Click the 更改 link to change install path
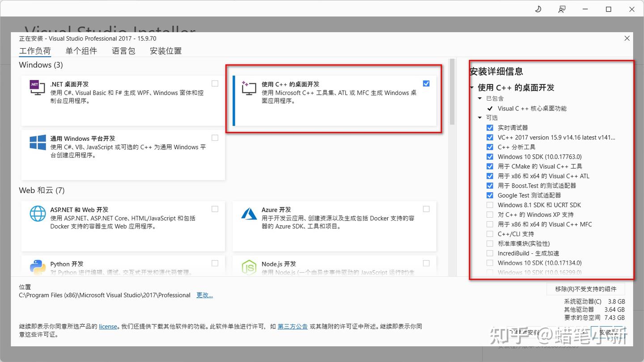The width and height of the screenshot is (644, 362). 204,295
